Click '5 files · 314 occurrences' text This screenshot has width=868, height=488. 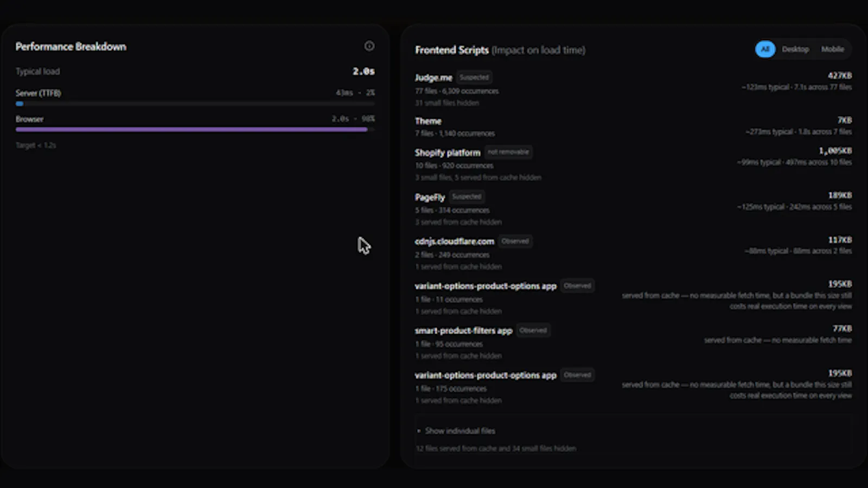pyautogui.click(x=452, y=210)
